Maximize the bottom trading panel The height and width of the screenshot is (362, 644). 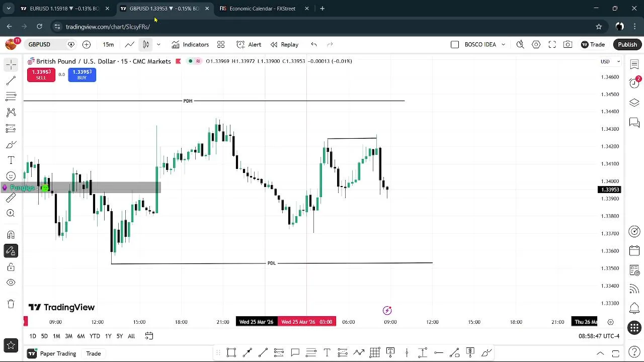pyautogui.click(x=615, y=354)
